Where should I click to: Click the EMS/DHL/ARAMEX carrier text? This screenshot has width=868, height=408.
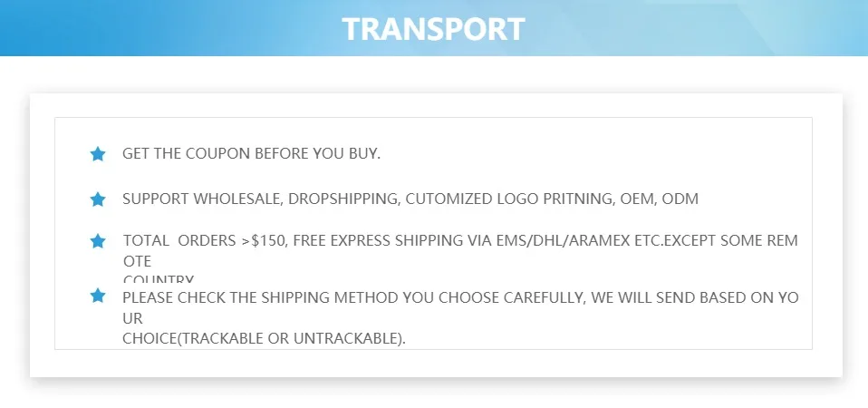click(545, 241)
